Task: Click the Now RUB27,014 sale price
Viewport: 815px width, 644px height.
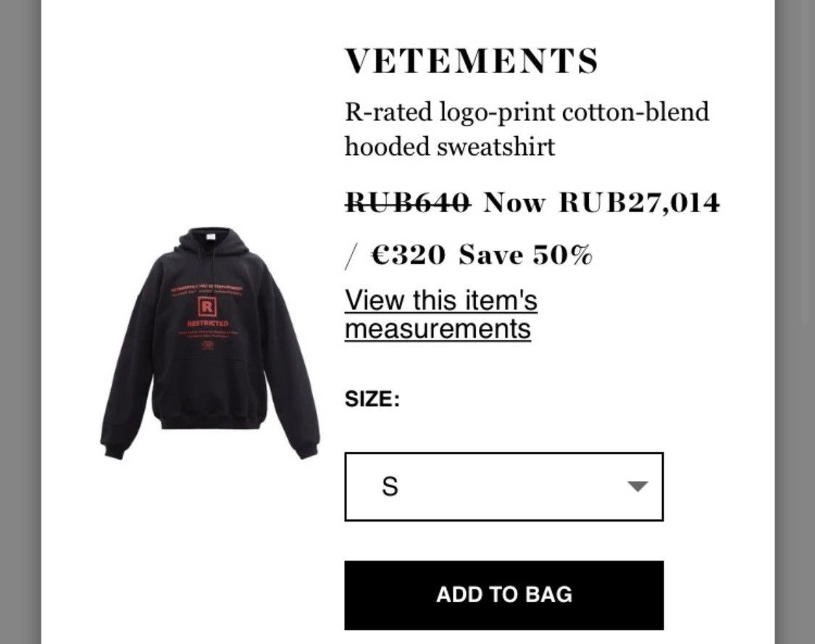Action: point(601,201)
